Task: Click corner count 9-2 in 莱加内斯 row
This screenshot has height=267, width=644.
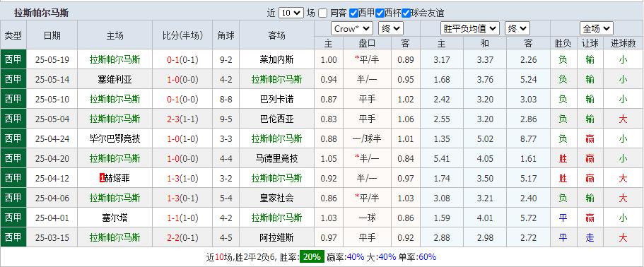Action: [226, 60]
